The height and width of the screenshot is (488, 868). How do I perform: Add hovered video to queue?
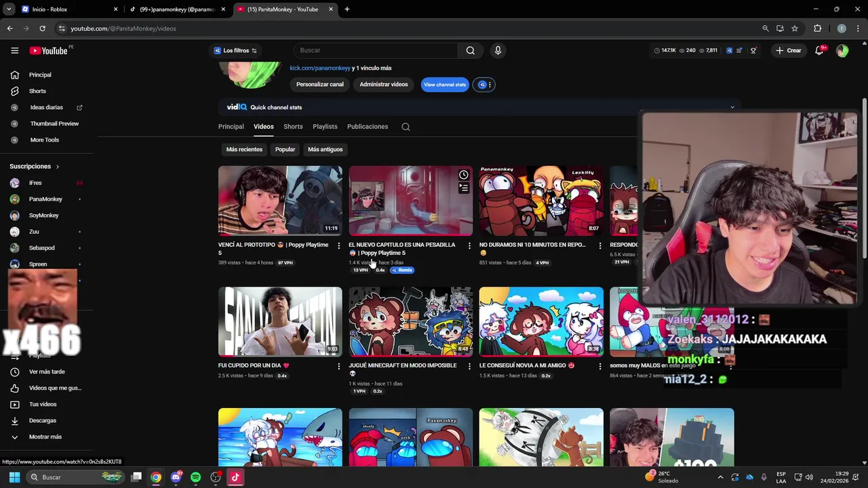(x=464, y=188)
